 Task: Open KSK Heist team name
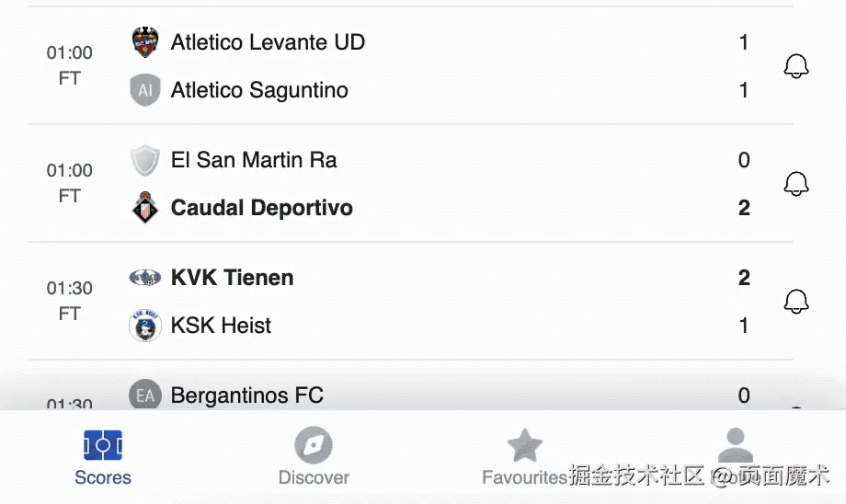222,326
